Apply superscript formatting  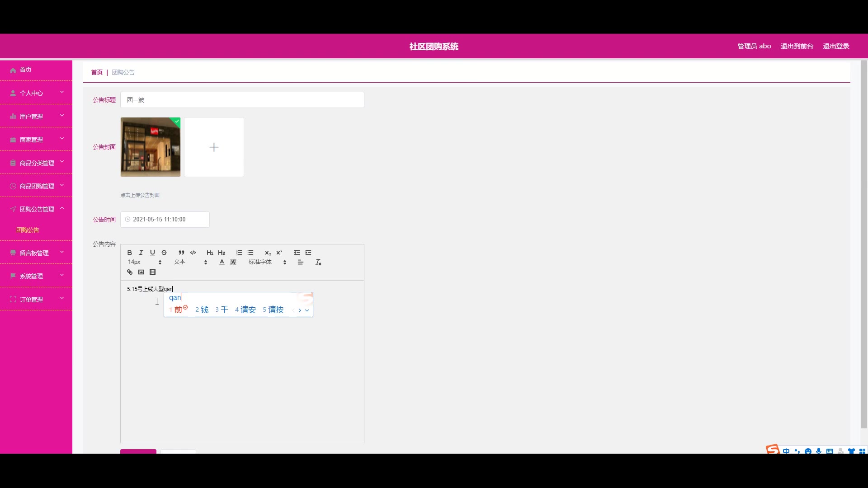[279, 253]
